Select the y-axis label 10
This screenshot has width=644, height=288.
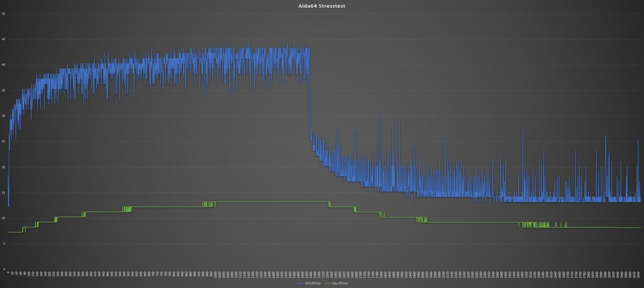point(4,219)
